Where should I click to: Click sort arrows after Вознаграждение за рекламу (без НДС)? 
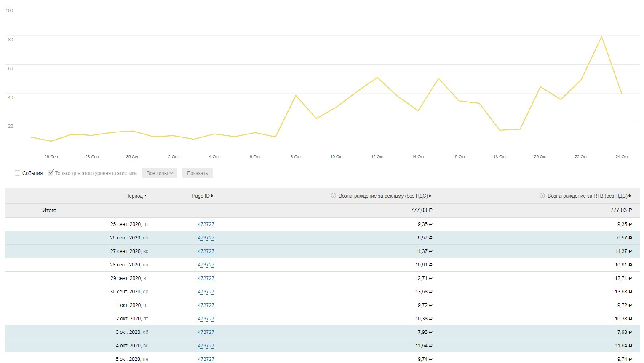[430, 196]
